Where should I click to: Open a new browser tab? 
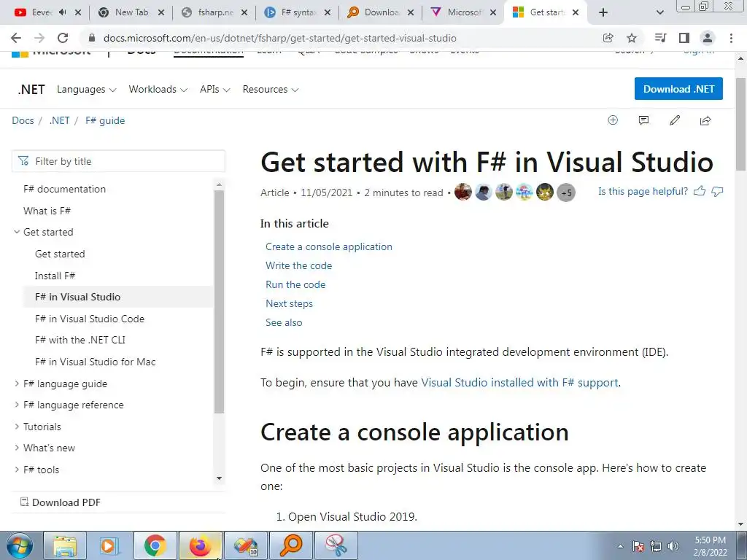603,12
